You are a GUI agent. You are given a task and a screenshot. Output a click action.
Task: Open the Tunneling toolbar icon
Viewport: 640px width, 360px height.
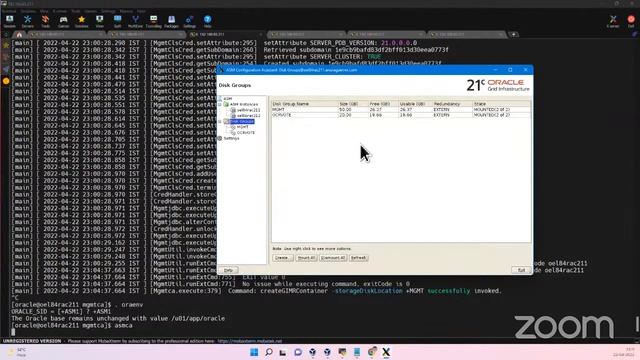pos(153,21)
